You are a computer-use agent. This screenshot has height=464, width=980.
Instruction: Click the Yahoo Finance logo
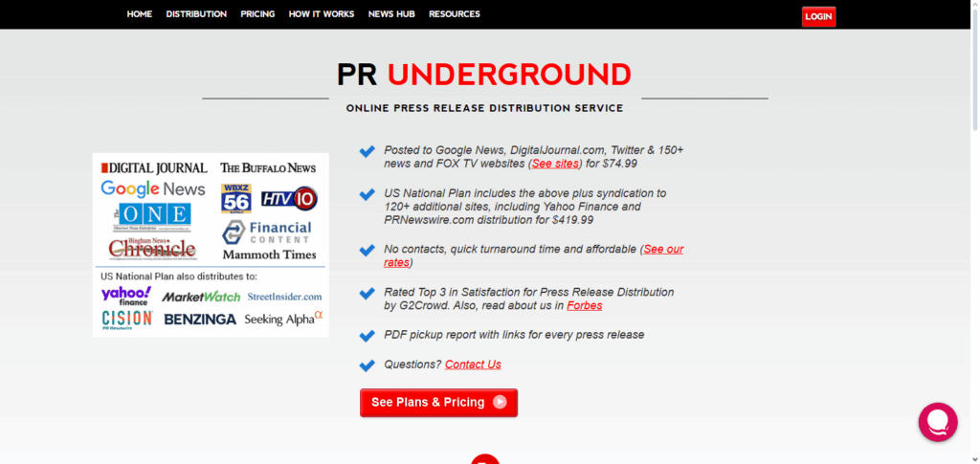click(126, 296)
